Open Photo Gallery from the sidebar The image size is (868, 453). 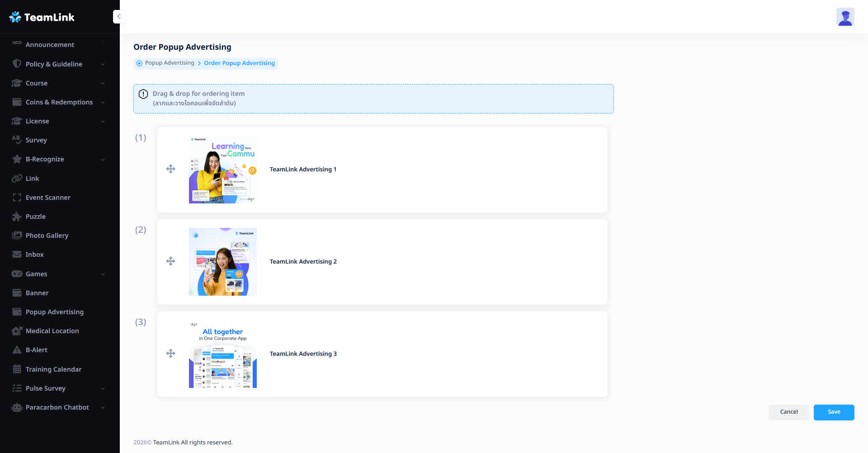[x=47, y=236]
